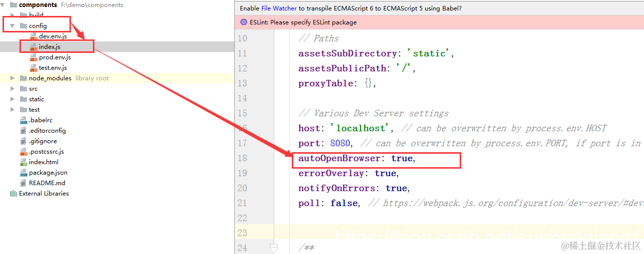Click the .babelrc JSON file icon
The height and width of the screenshot is (254, 644).
pos(23,120)
